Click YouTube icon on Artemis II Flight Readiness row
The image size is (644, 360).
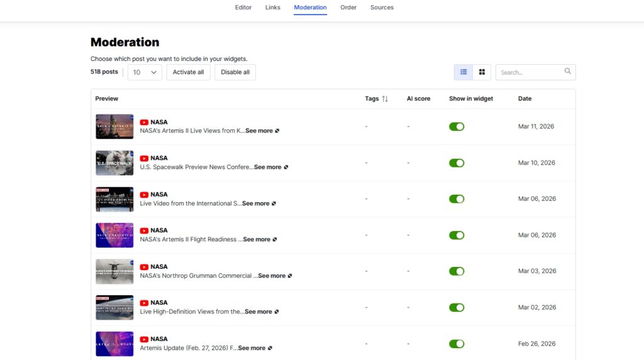(x=144, y=231)
